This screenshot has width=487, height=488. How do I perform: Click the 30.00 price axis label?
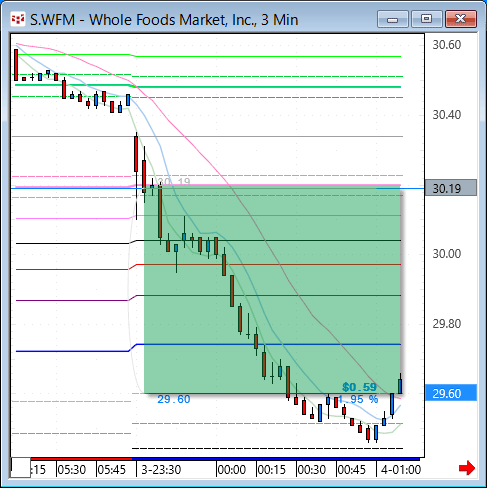(447, 254)
